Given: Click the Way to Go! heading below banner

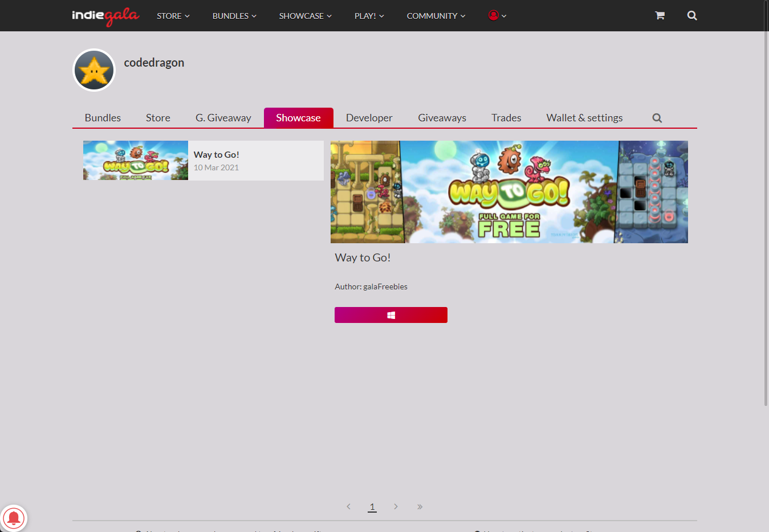Looking at the screenshot, I should tap(363, 257).
